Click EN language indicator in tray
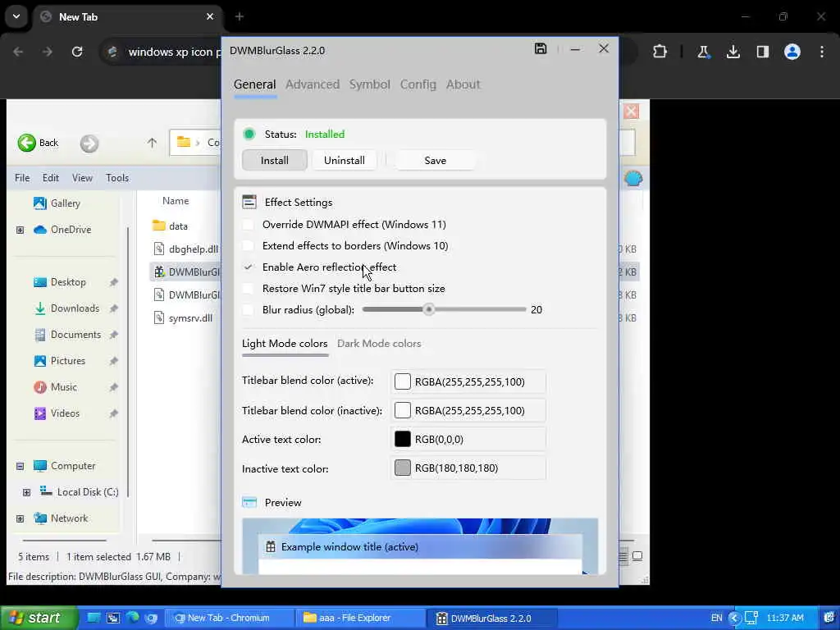This screenshot has width=840, height=630. [716, 618]
